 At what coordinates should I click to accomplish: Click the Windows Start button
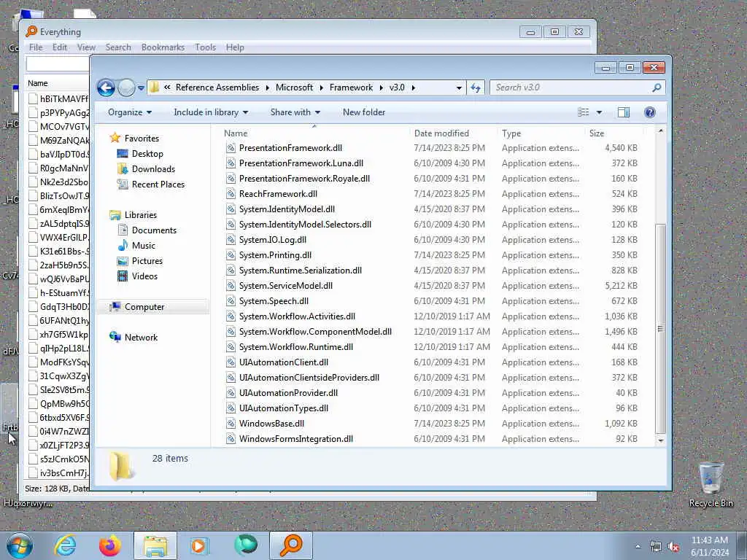[20, 545]
